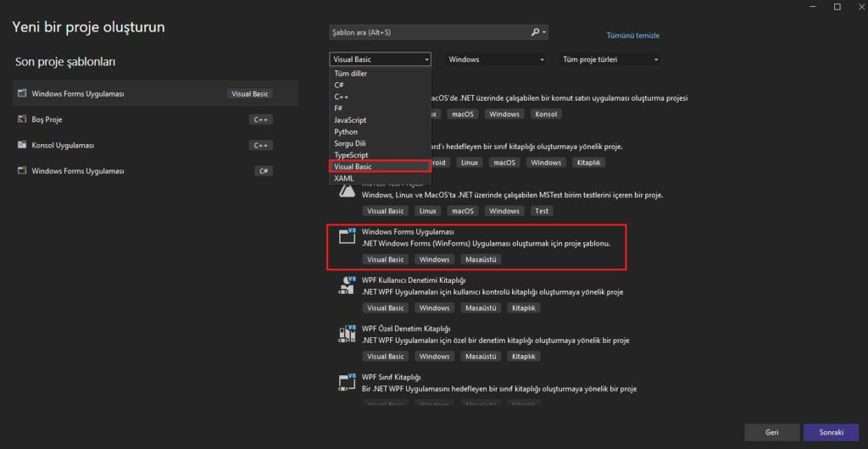The height and width of the screenshot is (449, 868).
Task: Click the Konsol Uygulaması recent template icon
Action: pos(23,145)
